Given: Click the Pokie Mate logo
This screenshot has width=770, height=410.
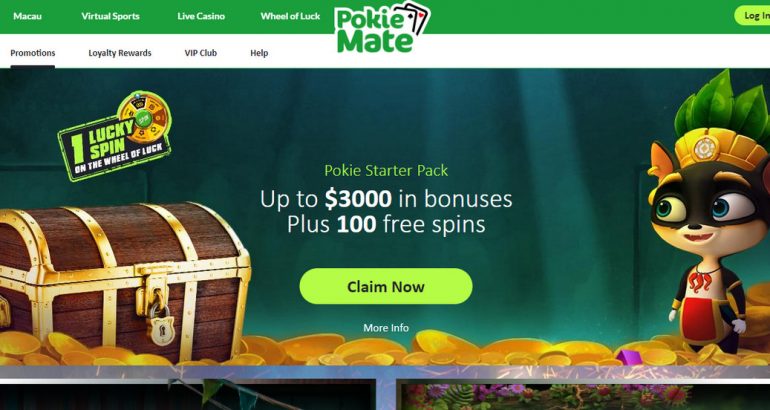Looking at the screenshot, I should (x=382, y=27).
